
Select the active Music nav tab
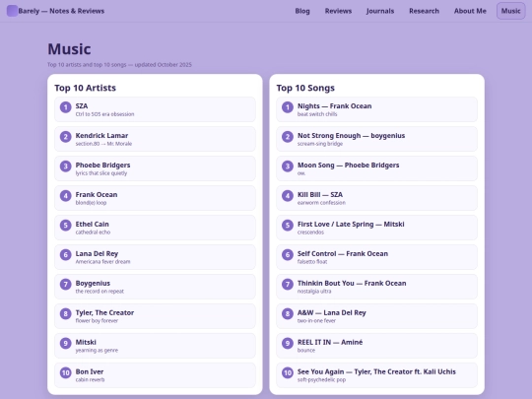coord(510,11)
